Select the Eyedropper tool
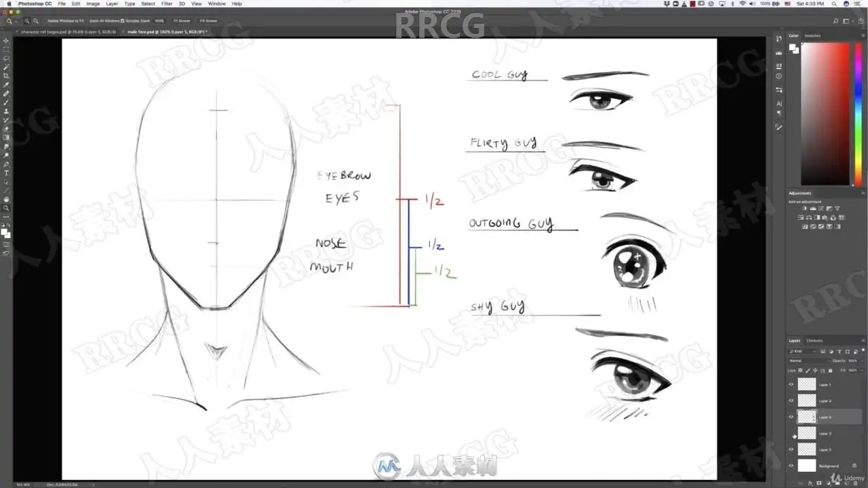The width and height of the screenshot is (868, 488). coord(6,85)
